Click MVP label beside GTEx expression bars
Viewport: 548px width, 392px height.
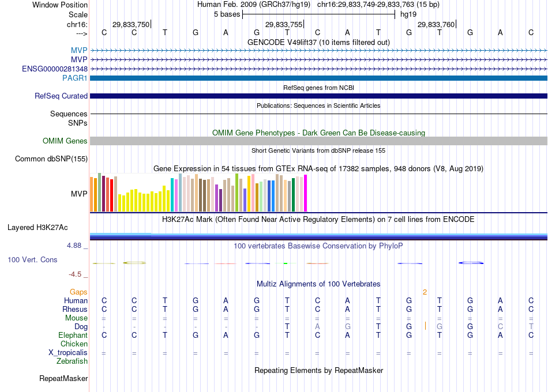(79, 194)
